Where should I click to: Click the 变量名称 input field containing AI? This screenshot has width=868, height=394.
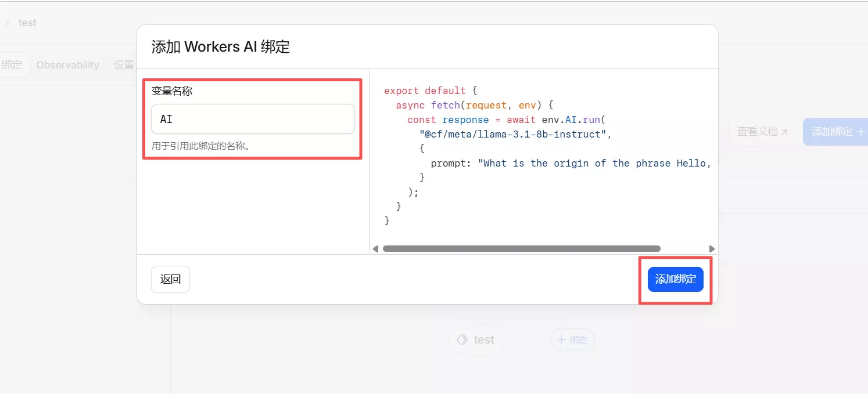pos(252,119)
